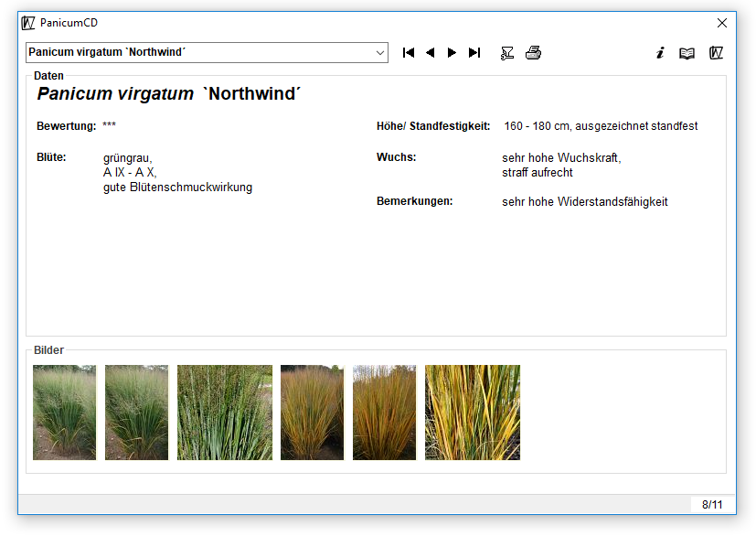This screenshot has width=756, height=536.
Task: Jump to the first plant record
Action: [409, 53]
